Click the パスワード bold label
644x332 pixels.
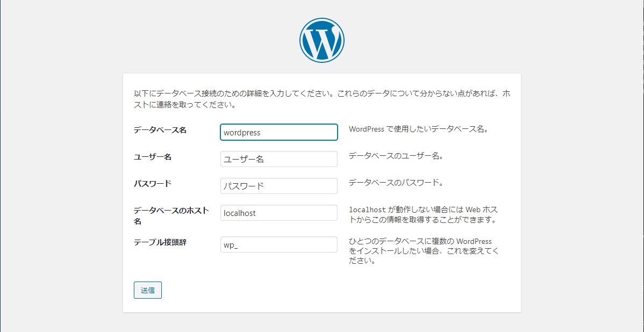coord(153,183)
